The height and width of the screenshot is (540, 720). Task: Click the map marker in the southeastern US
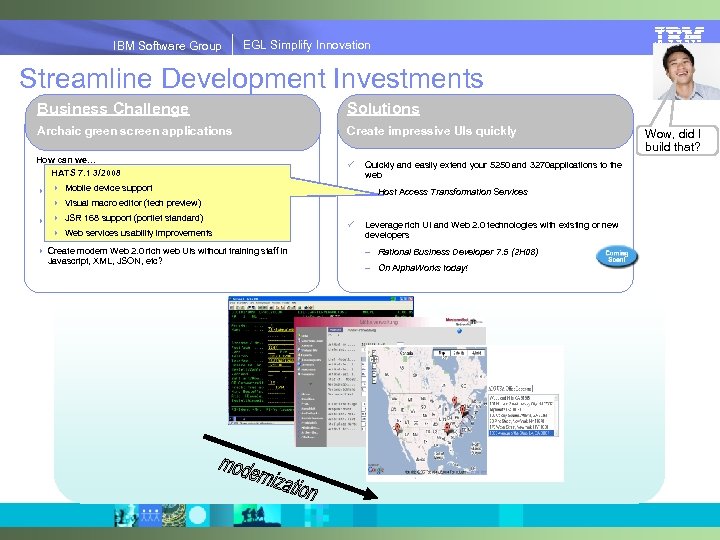[447, 429]
